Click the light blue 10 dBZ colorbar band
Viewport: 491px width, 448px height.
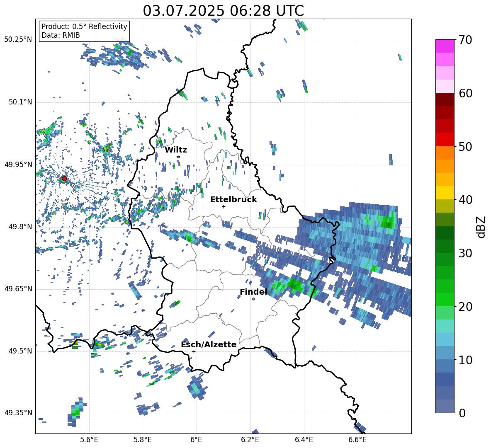[x=445, y=353]
